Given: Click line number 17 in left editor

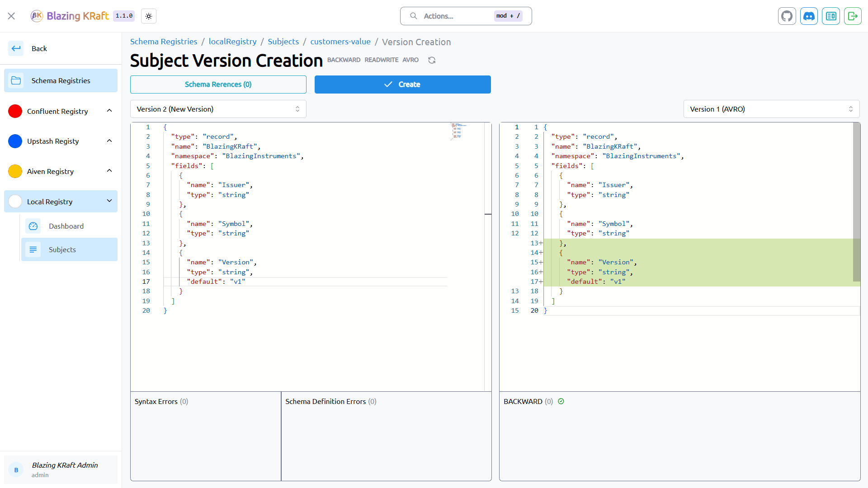Looking at the screenshot, I should click(x=146, y=282).
